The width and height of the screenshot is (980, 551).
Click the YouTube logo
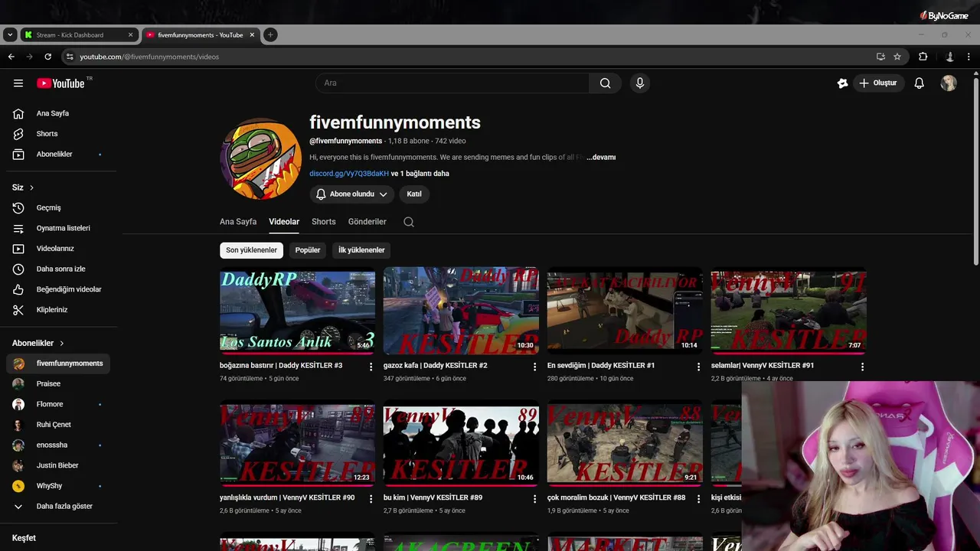[x=60, y=83]
